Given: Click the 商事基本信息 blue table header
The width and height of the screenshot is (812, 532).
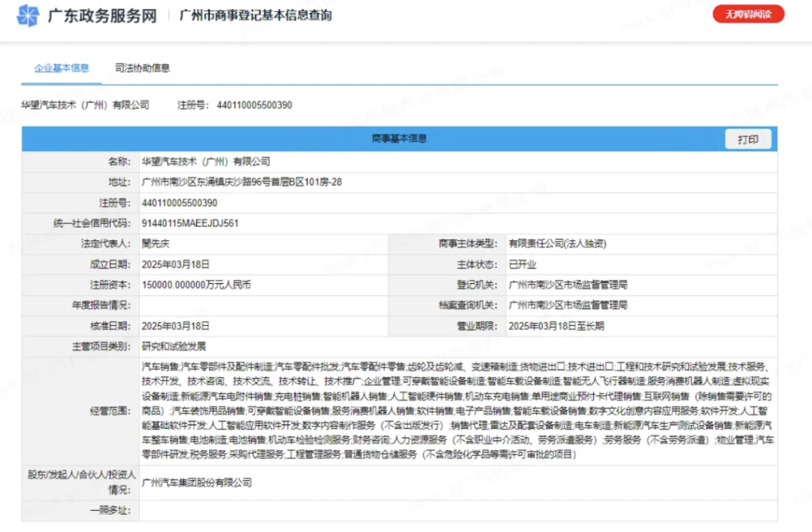Looking at the screenshot, I should tap(399, 139).
